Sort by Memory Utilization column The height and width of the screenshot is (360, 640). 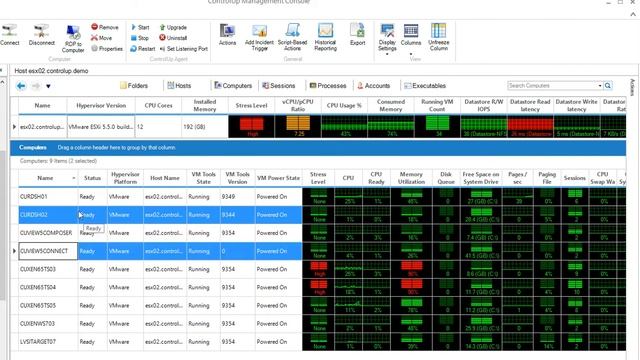coord(411,178)
